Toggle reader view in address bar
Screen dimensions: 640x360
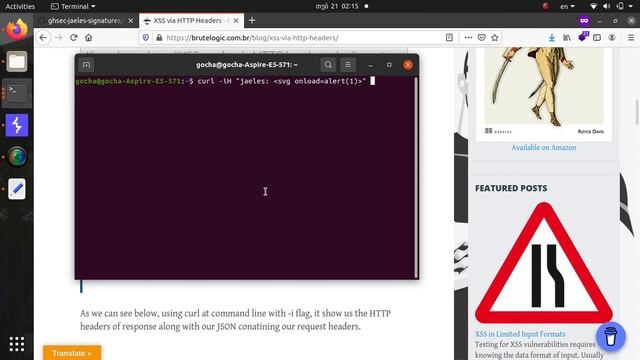pyautogui.click(x=449, y=38)
